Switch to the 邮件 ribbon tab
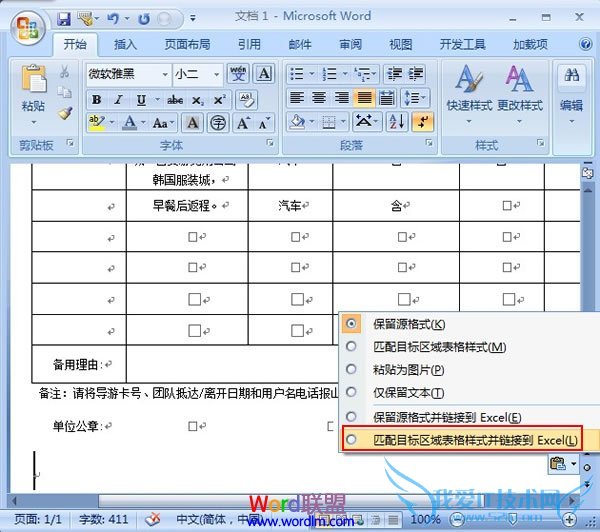 coord(300,44)
